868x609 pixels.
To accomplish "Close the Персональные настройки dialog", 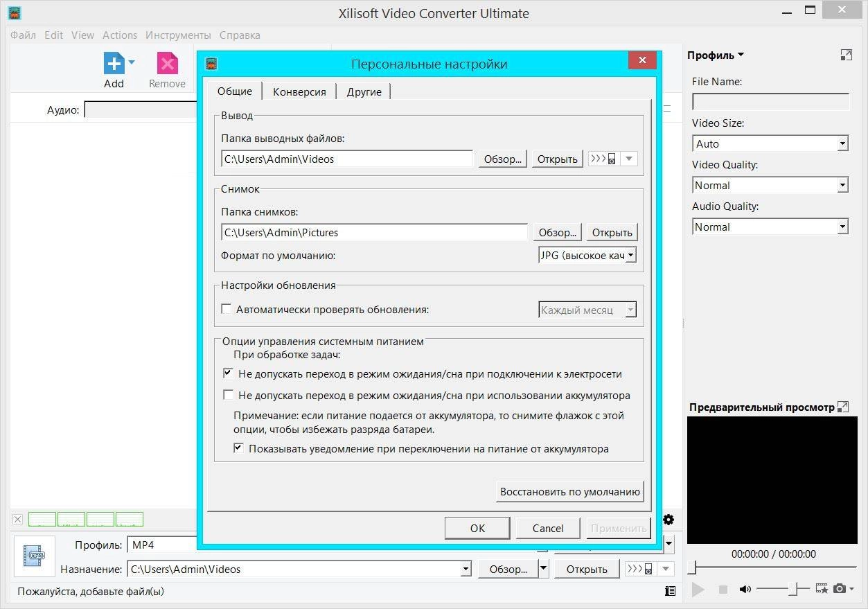I will [x=642, y=61].
